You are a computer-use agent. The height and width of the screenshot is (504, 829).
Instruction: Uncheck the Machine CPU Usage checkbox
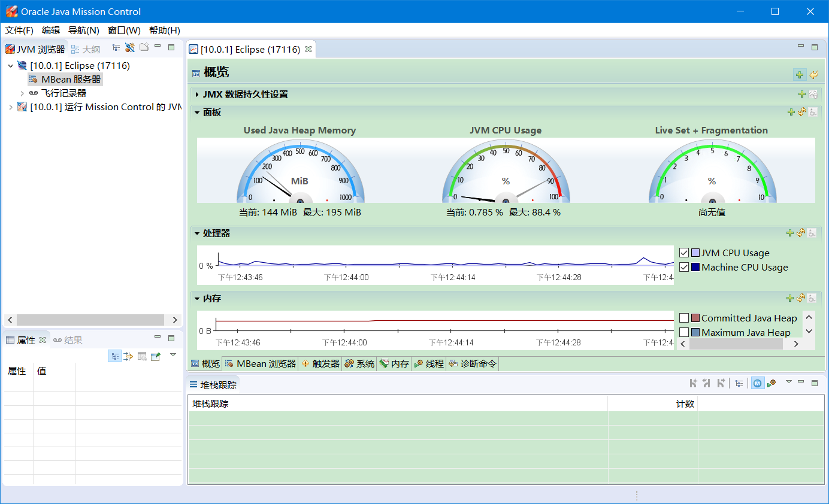pyautogui.click(x=684, y=267)
